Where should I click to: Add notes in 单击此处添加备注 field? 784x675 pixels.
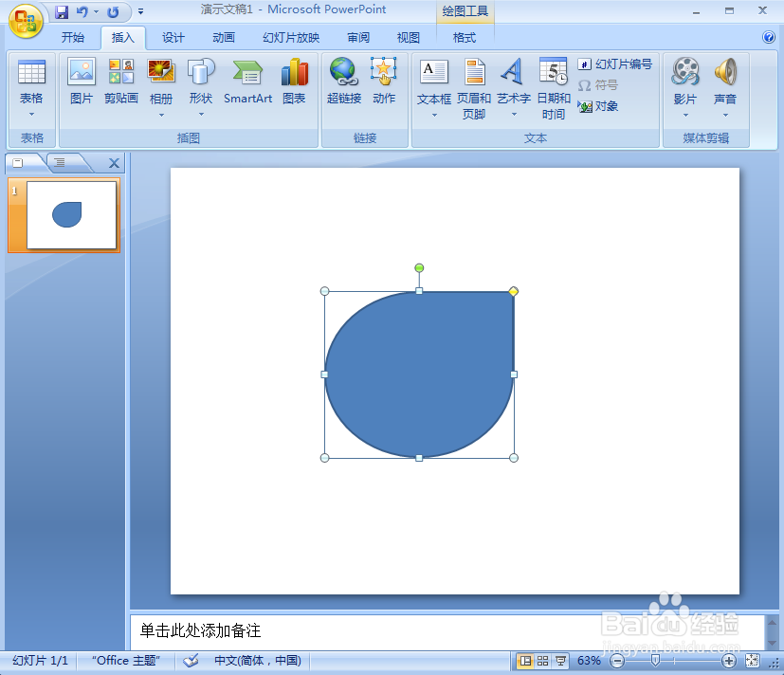click(x=447, y=631)
